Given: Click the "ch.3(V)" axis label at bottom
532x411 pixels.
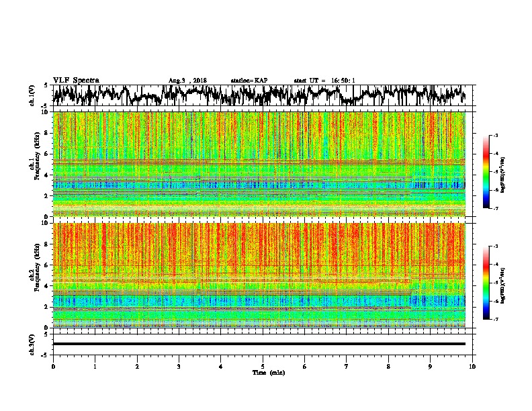Looking at the screenshot, I should click(x=32, y=345).
